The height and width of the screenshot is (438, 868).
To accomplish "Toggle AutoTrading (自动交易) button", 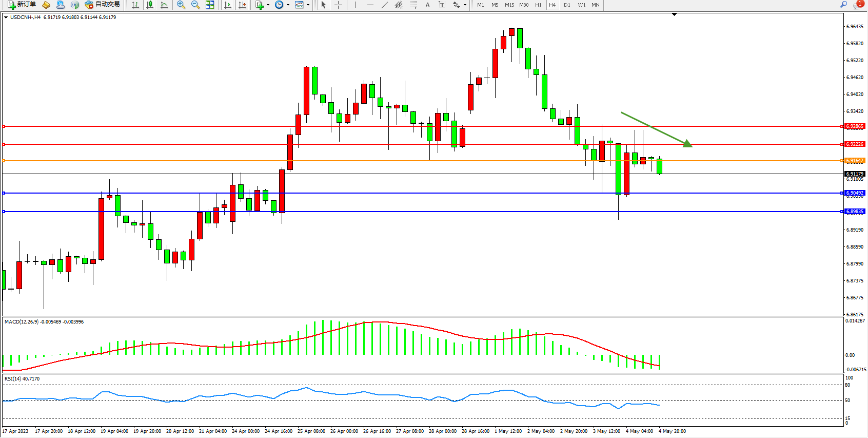I will point(103,5).
